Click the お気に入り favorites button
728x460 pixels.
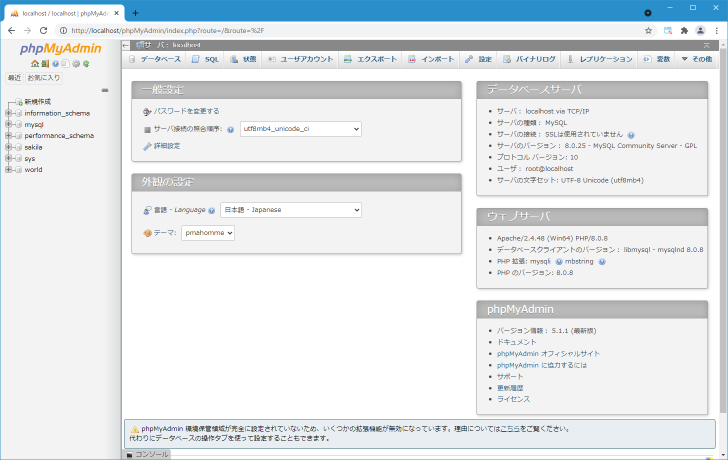pos(44,78)
